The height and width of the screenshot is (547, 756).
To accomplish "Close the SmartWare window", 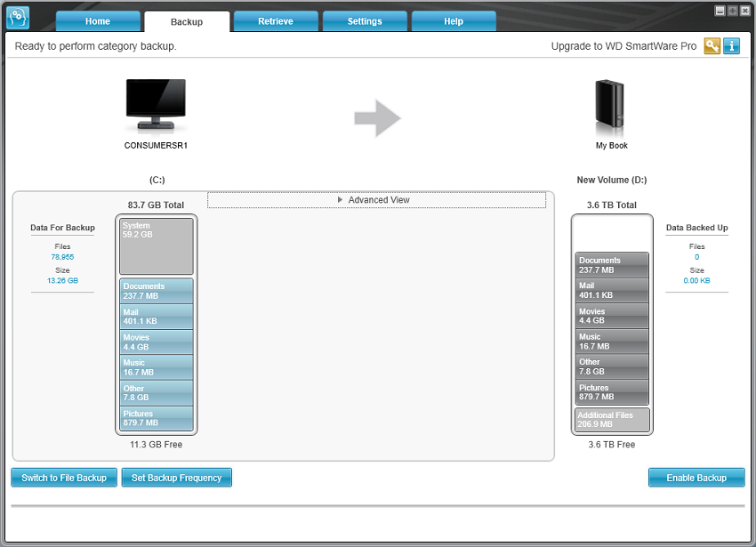I will [x=745, y=11].
